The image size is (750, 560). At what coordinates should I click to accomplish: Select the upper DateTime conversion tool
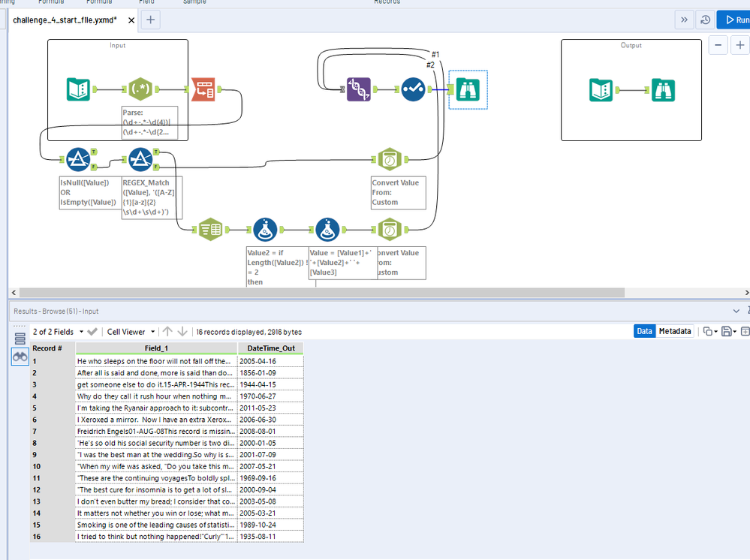pos(388,160)
